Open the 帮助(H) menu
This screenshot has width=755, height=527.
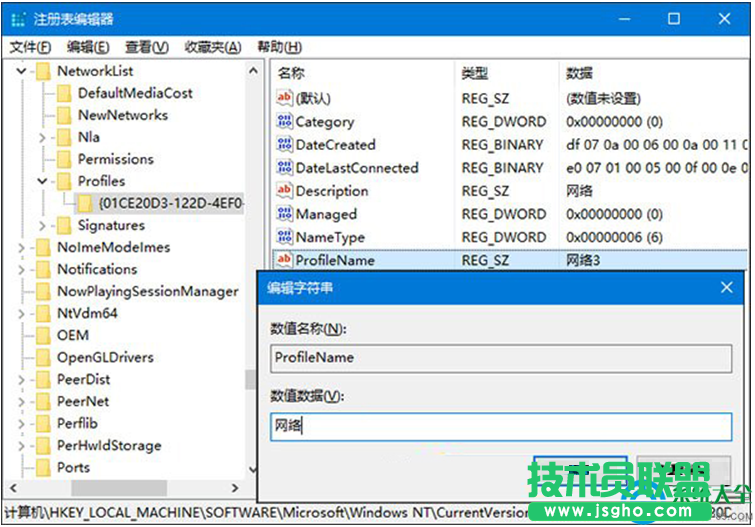pyautogui.click(x=279, y=47)
